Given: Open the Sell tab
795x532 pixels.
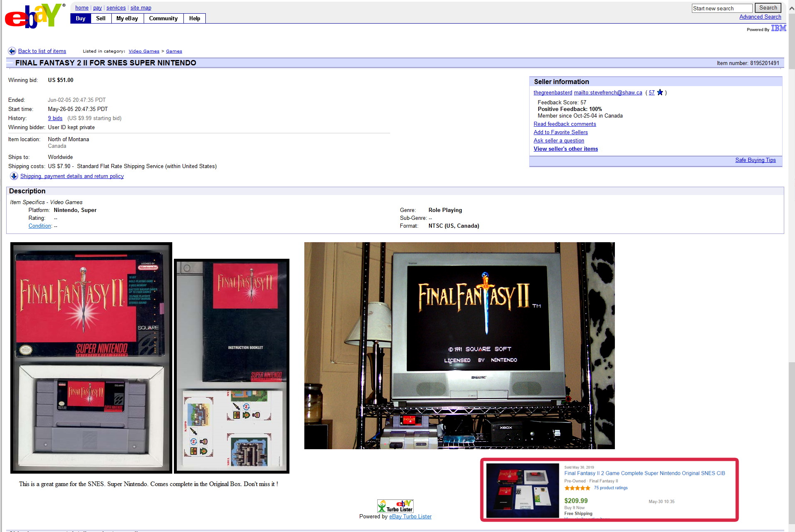Looking at the screenshot, I should 101,18.
